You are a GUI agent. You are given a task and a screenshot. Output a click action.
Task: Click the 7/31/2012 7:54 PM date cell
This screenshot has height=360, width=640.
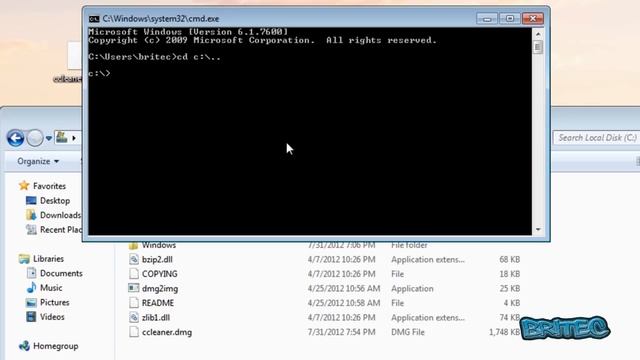(341, 332)
